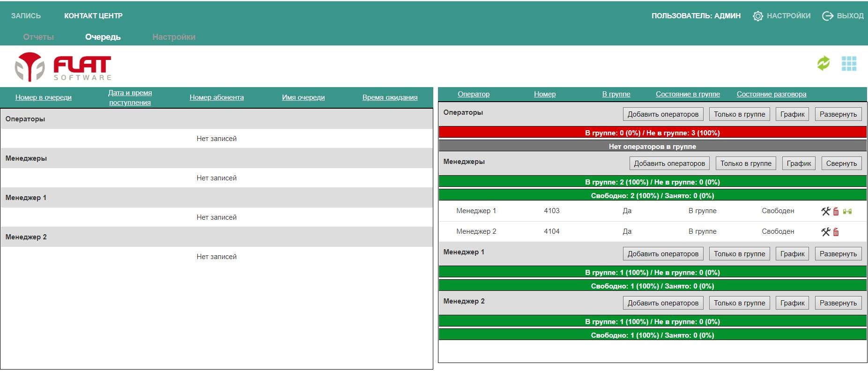Open tools icon for operator 4103
Image resolution: width=868 pixels, height=378 pixels.
click(825, 211)
